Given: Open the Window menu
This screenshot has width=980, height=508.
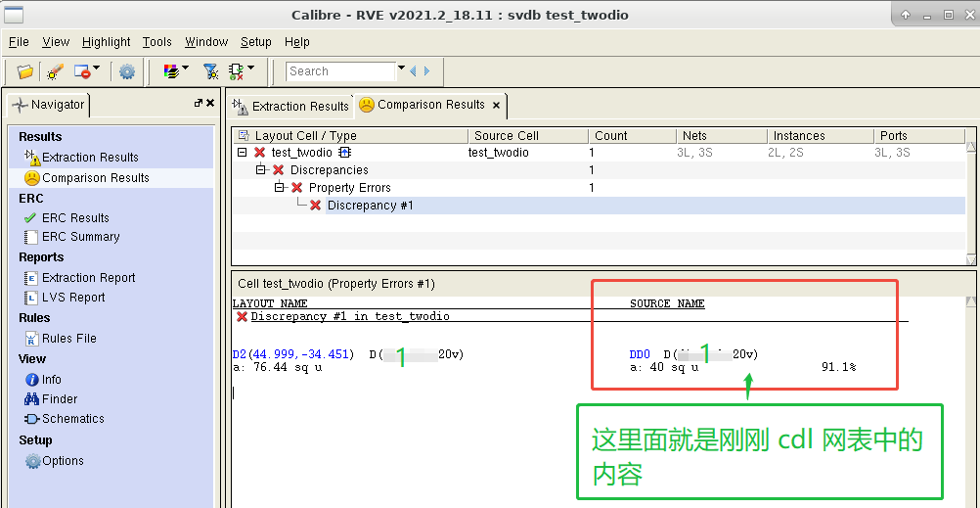Looking at the screenshot, I should coord(206,42).
